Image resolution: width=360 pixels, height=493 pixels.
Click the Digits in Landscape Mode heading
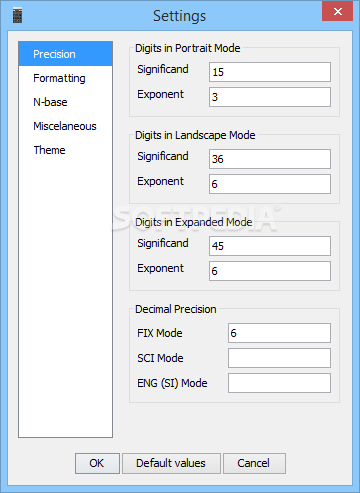point(195,135)
